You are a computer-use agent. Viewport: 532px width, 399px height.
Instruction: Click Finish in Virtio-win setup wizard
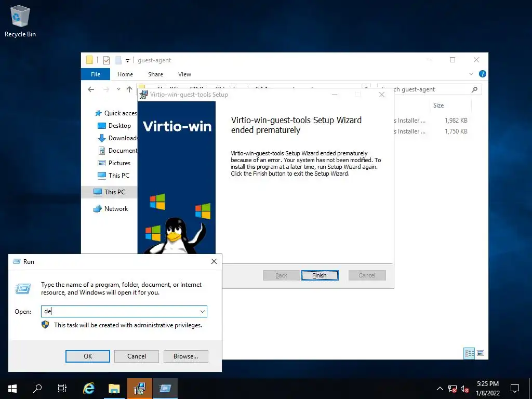pyautogui.click(x=320, y=275)
